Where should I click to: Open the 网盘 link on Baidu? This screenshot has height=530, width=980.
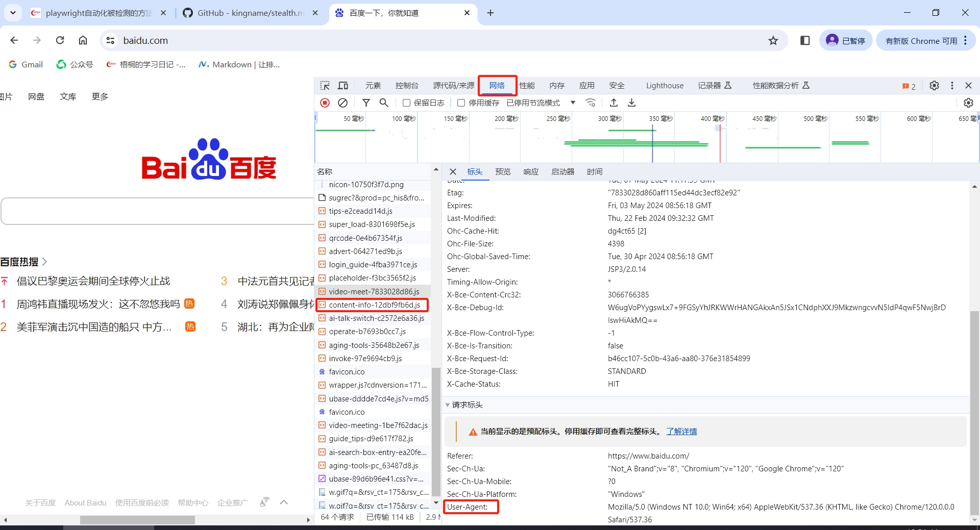point(36,96)
